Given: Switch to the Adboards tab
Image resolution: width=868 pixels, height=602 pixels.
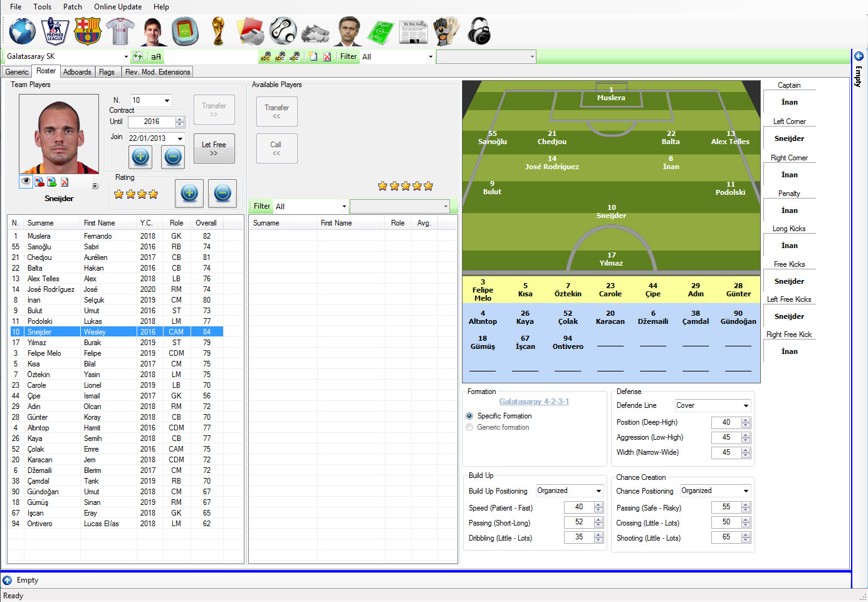Looking at the screenshot, I should (x=77, y=72).
